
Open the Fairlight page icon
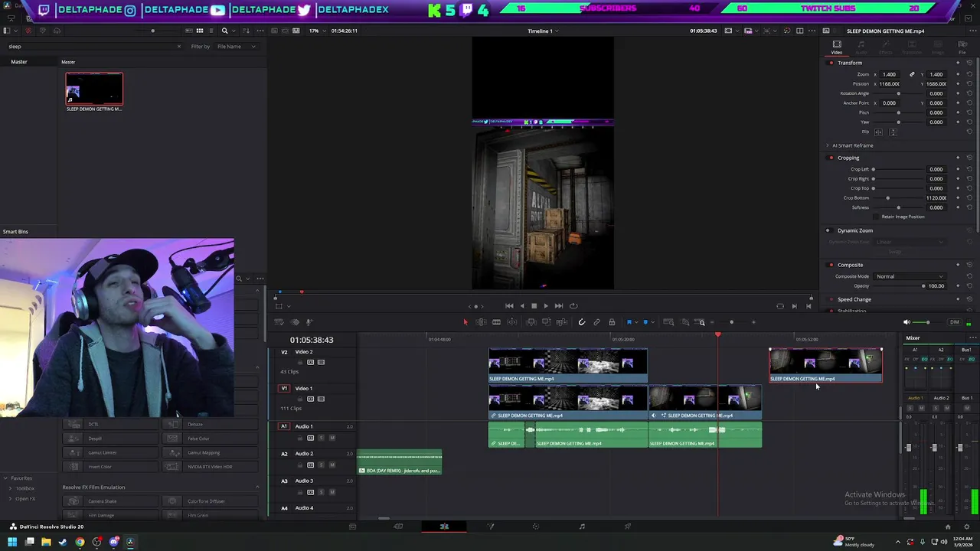pos(582,527)
